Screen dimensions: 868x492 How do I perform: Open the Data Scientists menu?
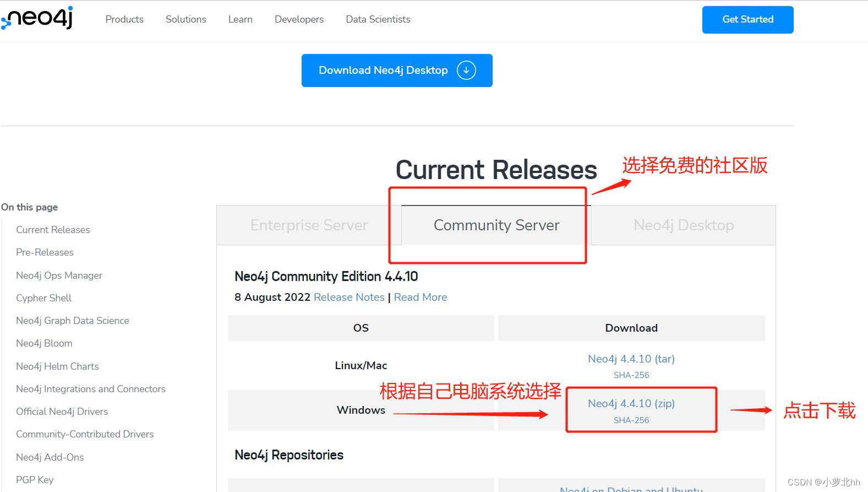378,19
